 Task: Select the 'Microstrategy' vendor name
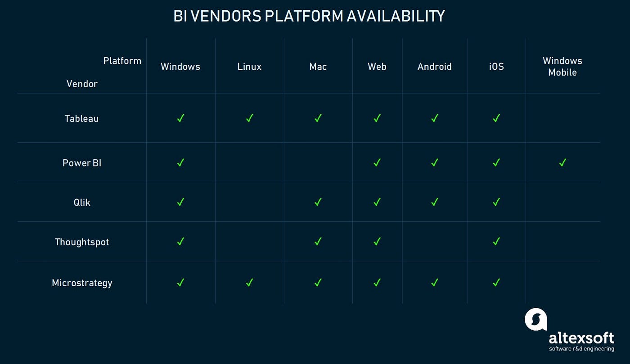(x=82, y=283)
